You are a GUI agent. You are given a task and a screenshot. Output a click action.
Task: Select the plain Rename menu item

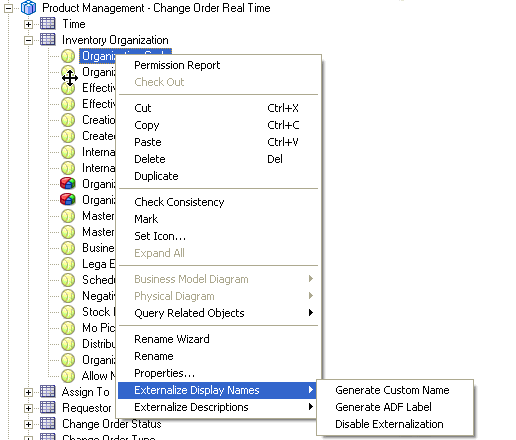click(x=154, y=356)
